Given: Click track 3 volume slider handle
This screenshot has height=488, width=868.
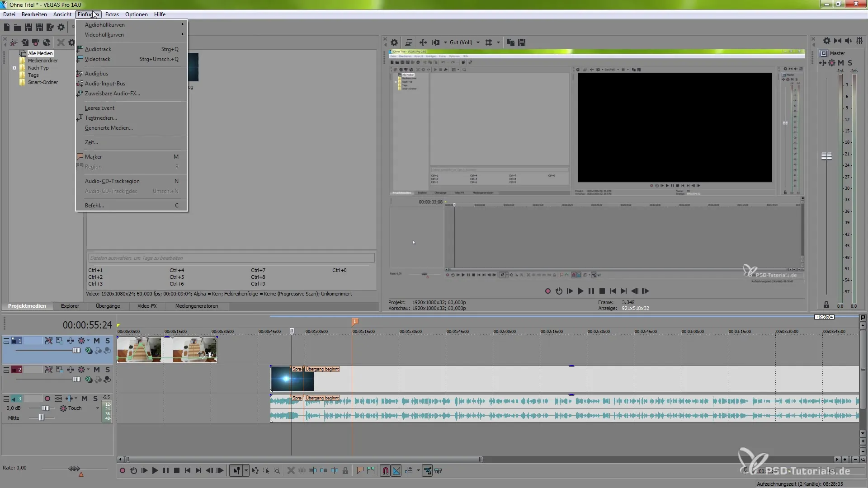Looking at the screenshot, I should [45, 408].
